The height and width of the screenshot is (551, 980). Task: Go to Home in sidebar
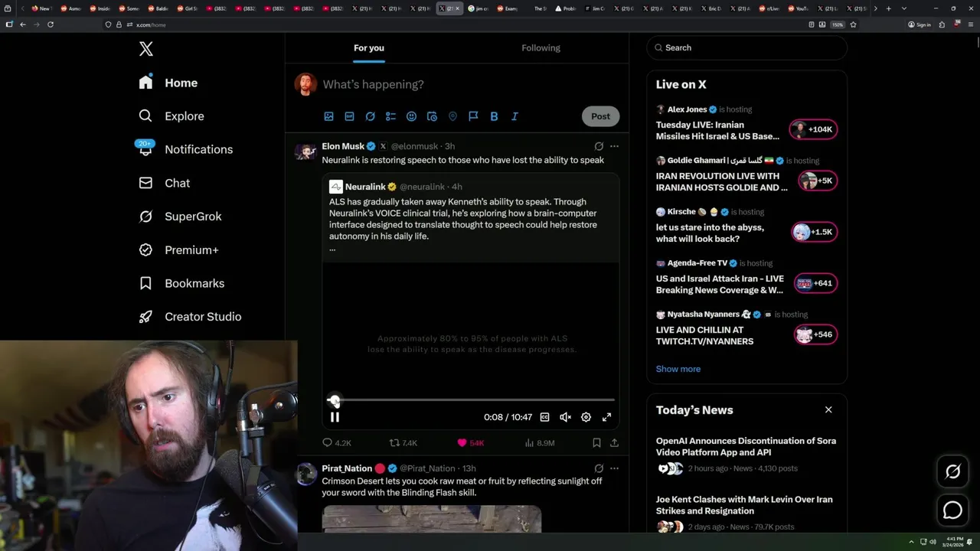[x=168, y=83]
